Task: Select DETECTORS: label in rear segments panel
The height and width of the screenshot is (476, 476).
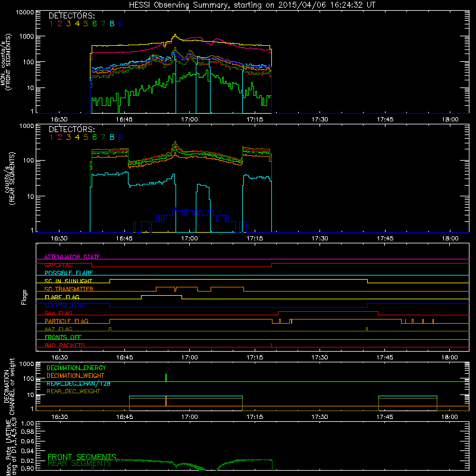Action: [x=71, y=129]
